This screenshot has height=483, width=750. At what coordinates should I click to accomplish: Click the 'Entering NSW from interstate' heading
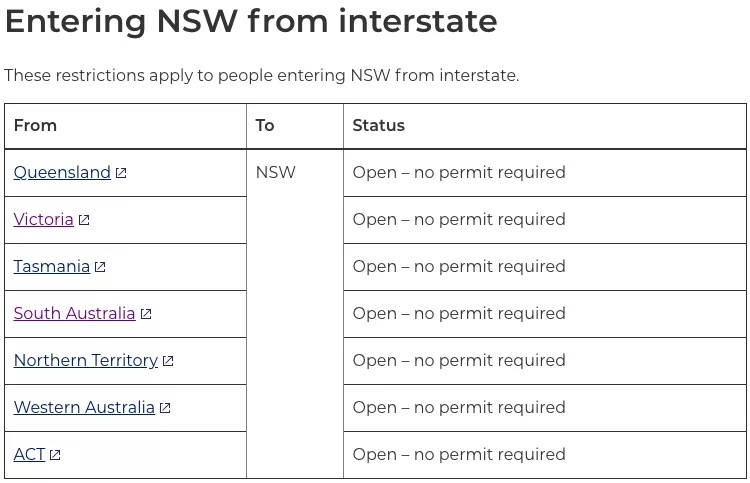point(251,21)
